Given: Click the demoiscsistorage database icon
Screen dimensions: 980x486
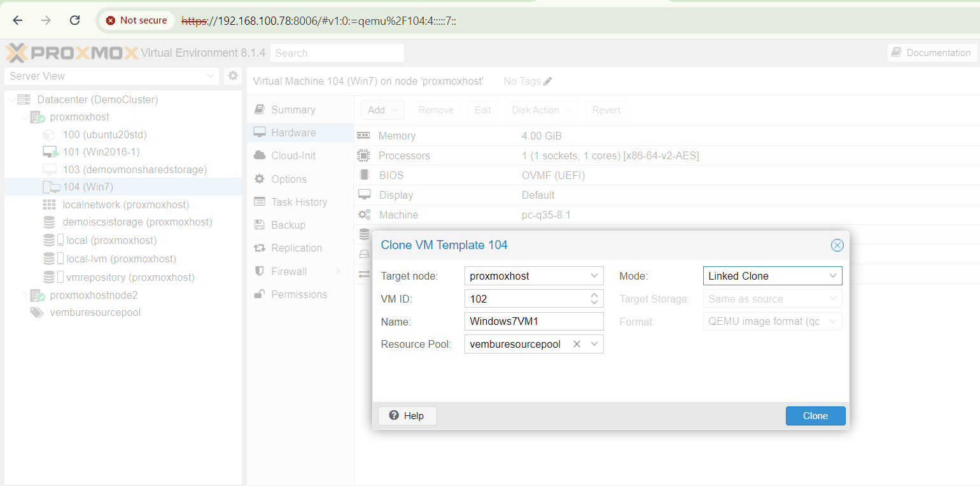Looking at the screenshot, I should click(49, 222).
